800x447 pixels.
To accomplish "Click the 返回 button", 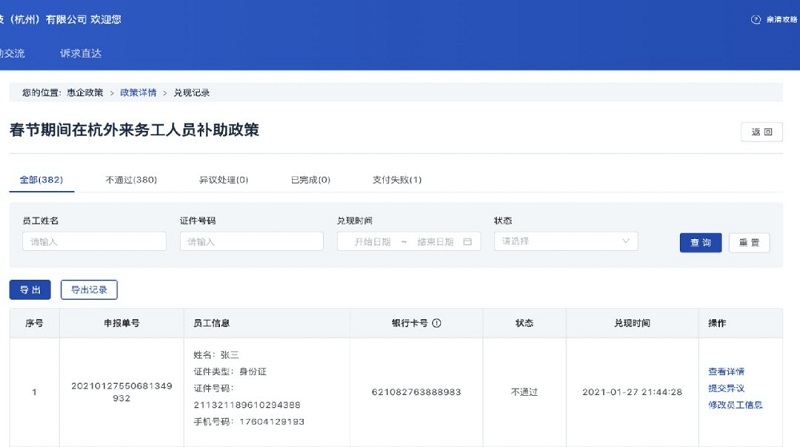I will [x=762, y=132].
